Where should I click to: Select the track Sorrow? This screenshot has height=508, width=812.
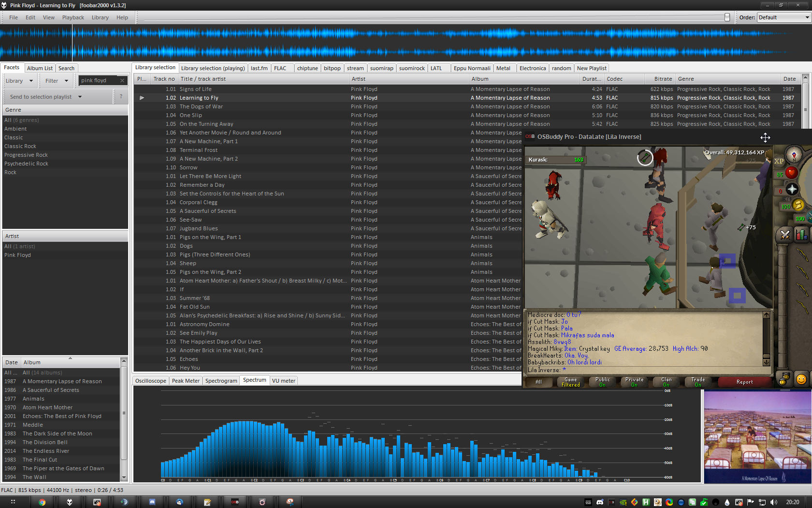click(x=188, y=167)
